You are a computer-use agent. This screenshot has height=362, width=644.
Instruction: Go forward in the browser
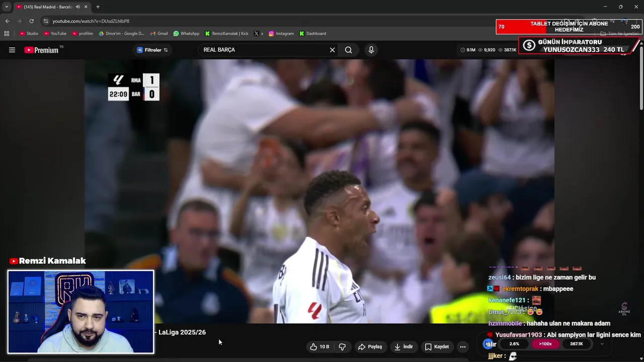pos(19,21)
